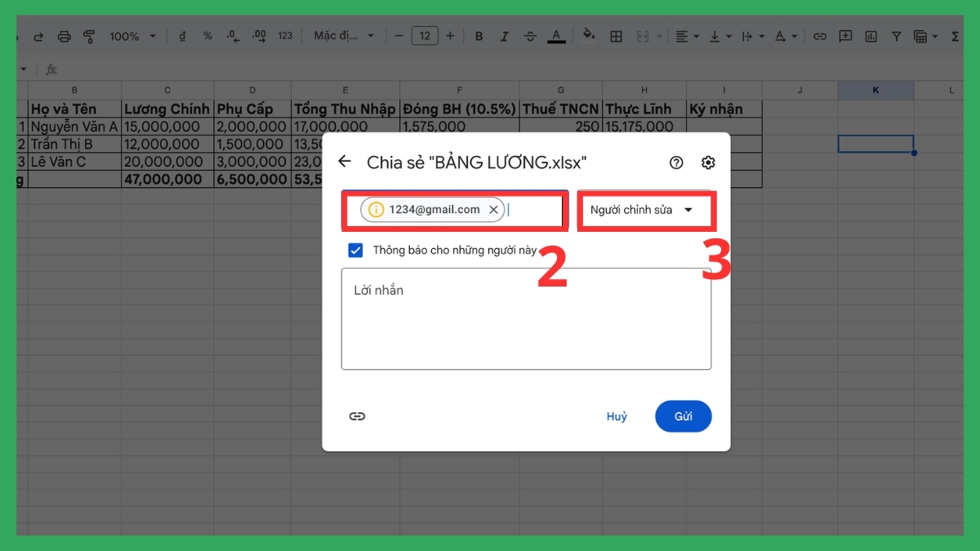Apply currency format with the đ icon
This screenshot has width=980, height=551.
182,36
